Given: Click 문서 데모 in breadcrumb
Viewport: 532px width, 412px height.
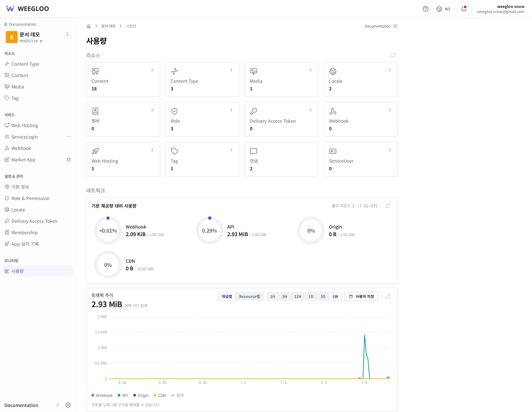Looking at the screenshot, I should click(108, 26).
